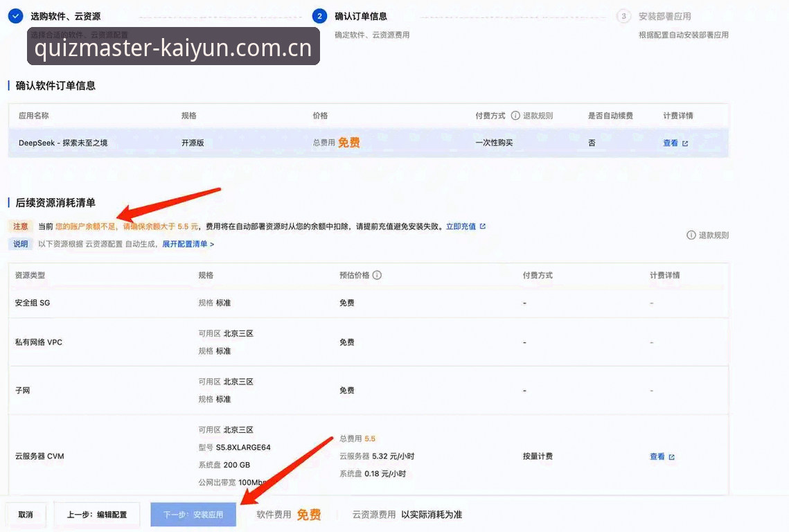Screen dimensions: 789x532
Task: Click 退款规则 link above the resource table
Action: click(x=713, y=235)
